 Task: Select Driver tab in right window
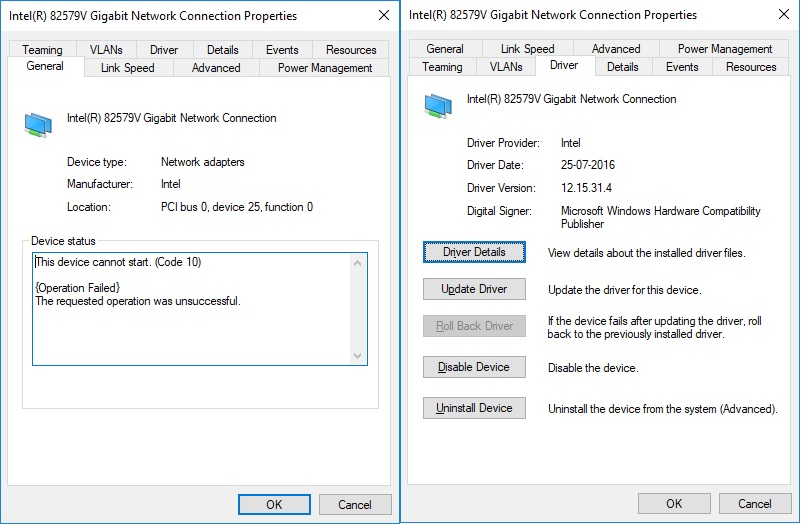pyautogui.click(x=564, y=65)
